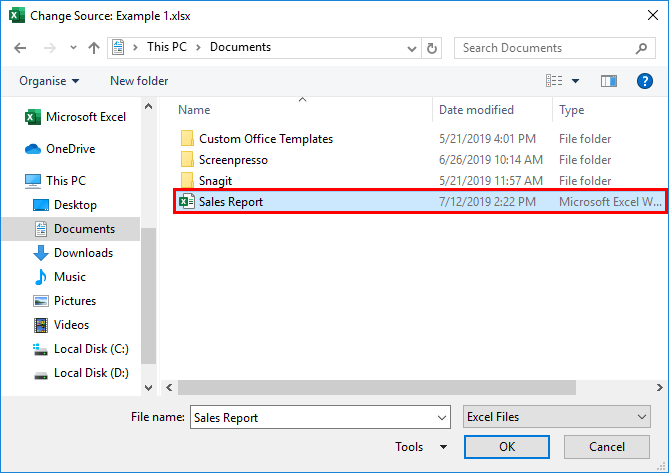
Task: Click the Documents breadcrumb in address bar
Action: [240, 48]
